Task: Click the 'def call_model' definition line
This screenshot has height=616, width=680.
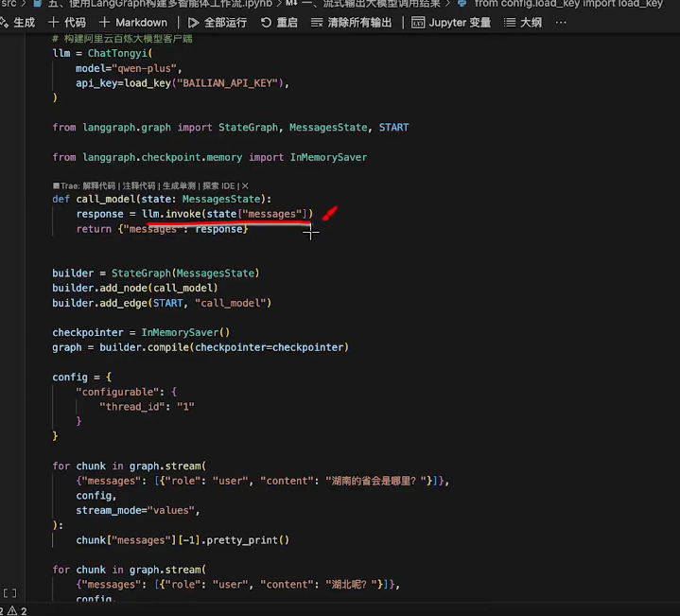Action: pos(162,199)
